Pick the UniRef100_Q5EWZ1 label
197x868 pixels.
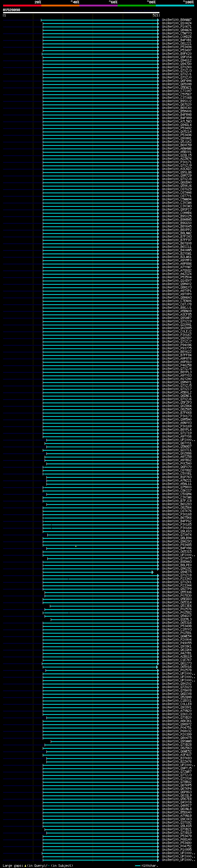click(176, 88)
